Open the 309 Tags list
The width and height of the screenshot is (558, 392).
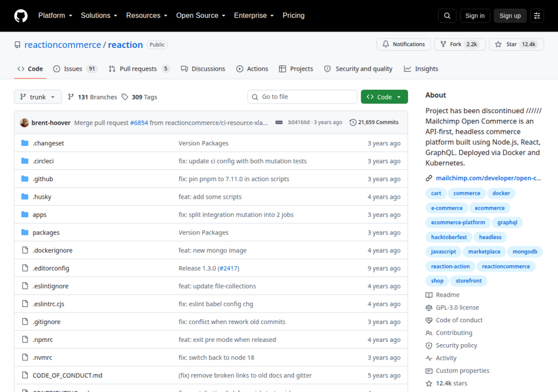[139, 97]
